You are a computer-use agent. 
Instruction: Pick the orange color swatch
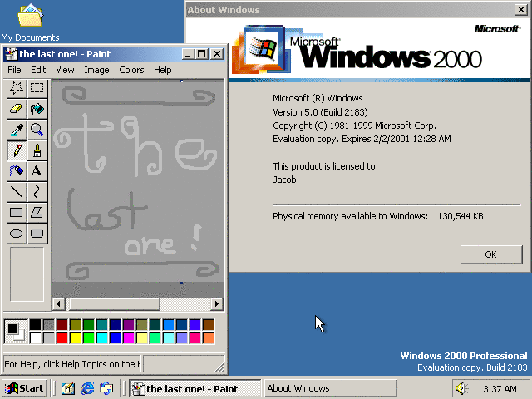[209, 338]
